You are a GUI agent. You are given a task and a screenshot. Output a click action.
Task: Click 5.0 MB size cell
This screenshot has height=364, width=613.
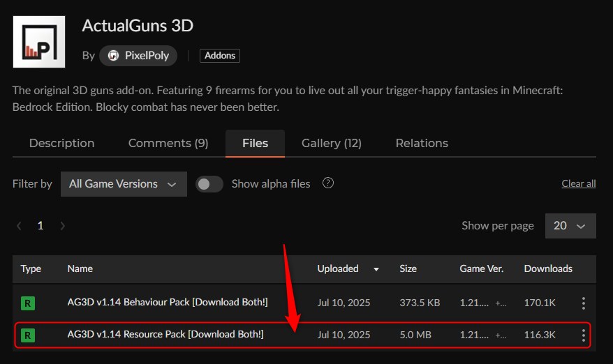point(415,335)
